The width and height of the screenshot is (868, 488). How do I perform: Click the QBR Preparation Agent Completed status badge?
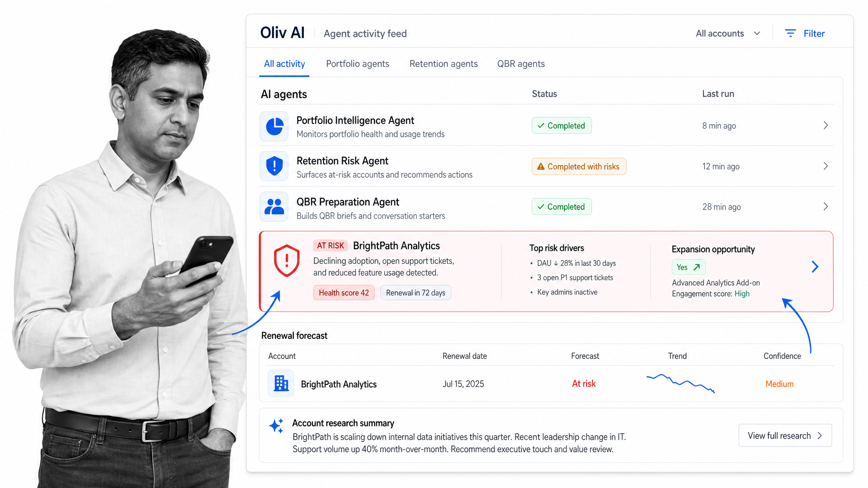tap(562, 207)
